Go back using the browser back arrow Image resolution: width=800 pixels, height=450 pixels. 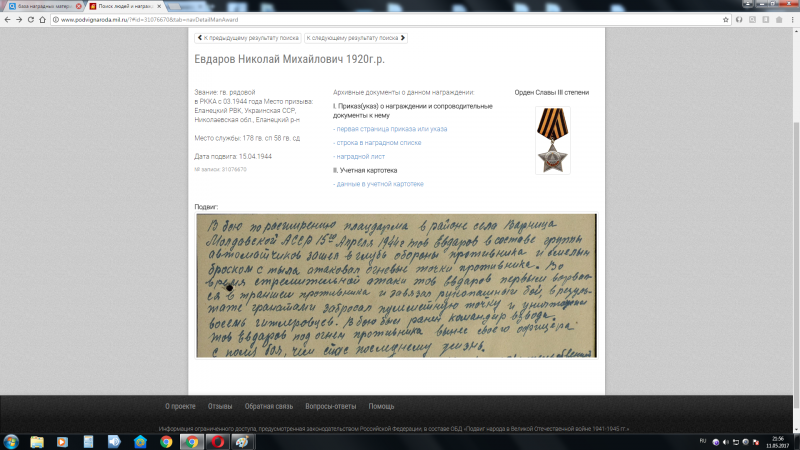[x=7, y=19]
